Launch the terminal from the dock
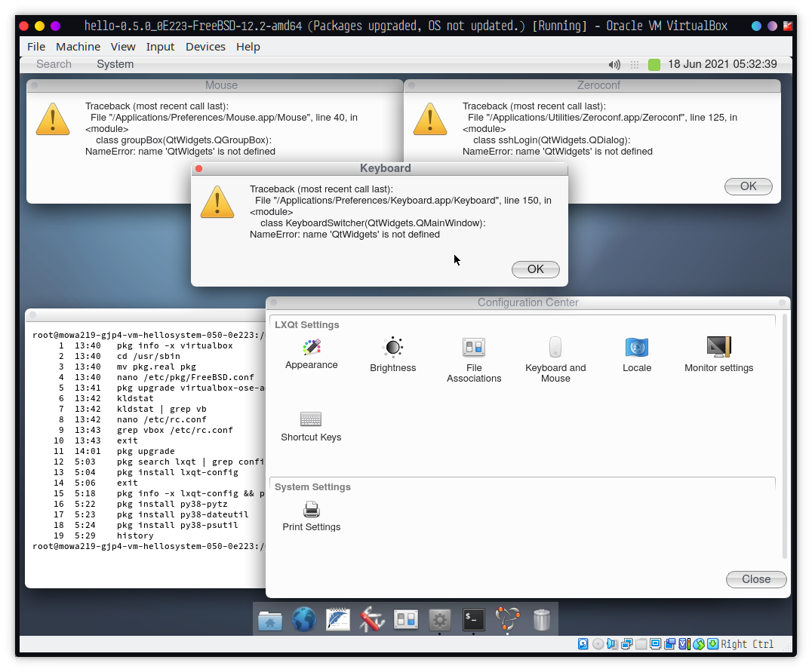This screenshot has width=812, height=672. (473, 619)
